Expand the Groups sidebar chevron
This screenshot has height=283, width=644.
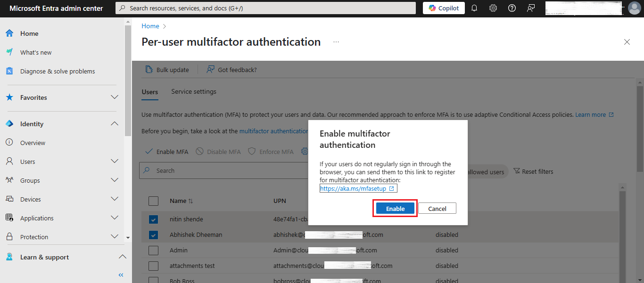115,180
